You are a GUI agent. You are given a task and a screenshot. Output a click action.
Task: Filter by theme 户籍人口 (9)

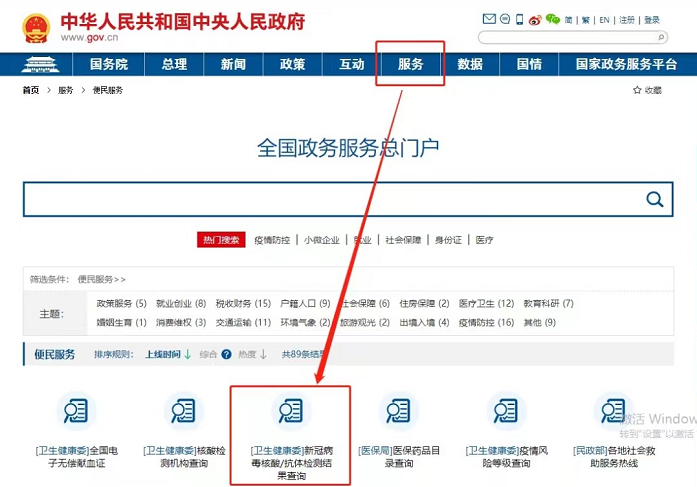click(305, 303)
